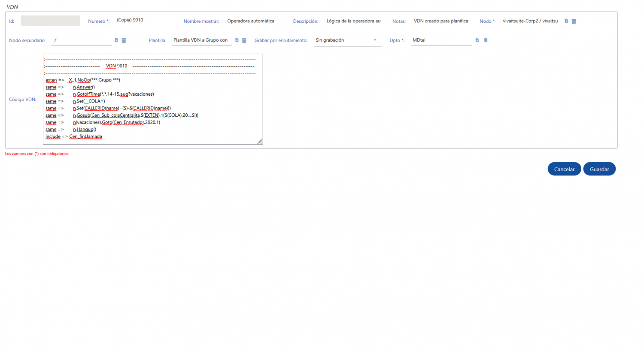The image size is (644, 349).
Task: Click the Guardar button
Action: (x=599, y=169)
